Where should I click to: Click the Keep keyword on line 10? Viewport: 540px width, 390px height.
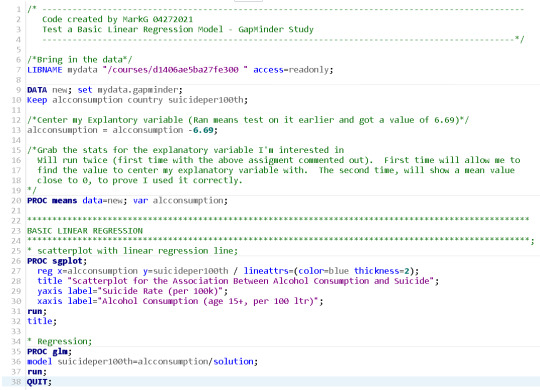37,100
